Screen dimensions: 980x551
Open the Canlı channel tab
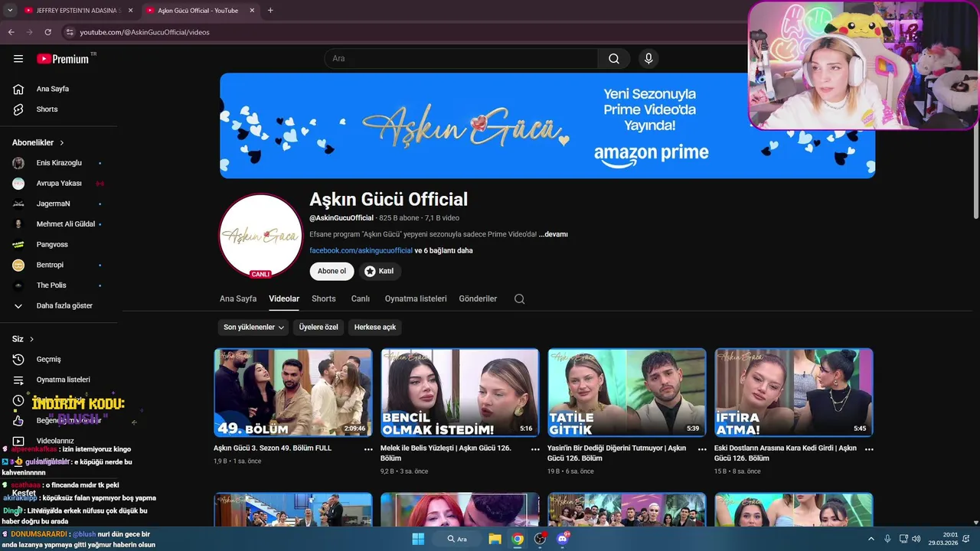coord(361,299)
